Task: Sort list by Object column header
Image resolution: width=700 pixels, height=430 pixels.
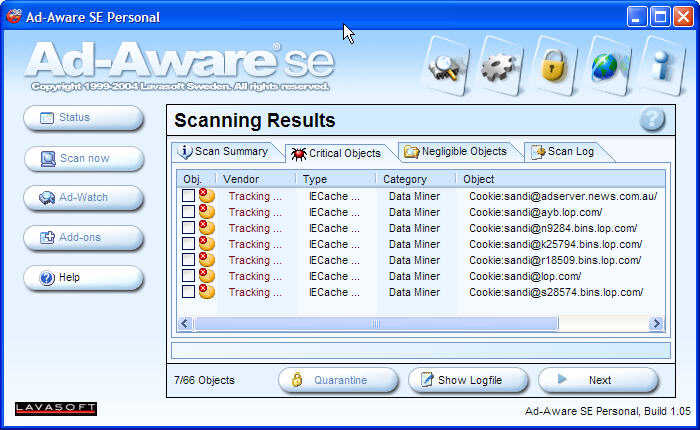Action: (x=561, y=179)
